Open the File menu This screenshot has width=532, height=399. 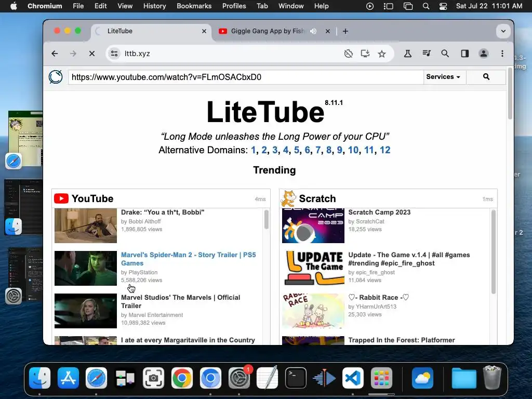(x=78, y=6)
